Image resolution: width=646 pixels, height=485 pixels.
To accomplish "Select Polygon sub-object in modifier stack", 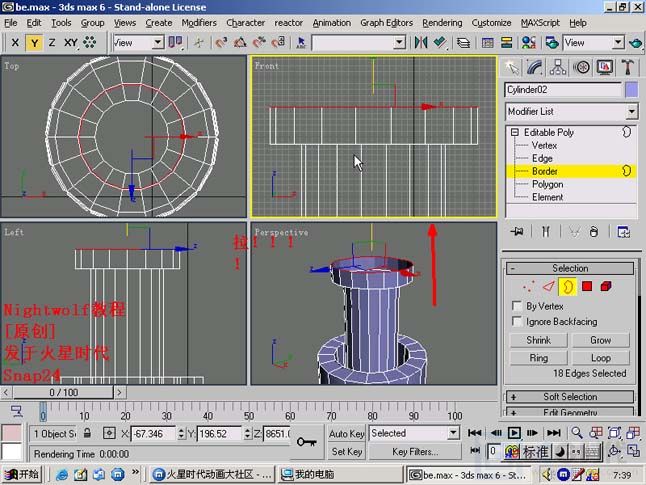I will coord(547,184).
